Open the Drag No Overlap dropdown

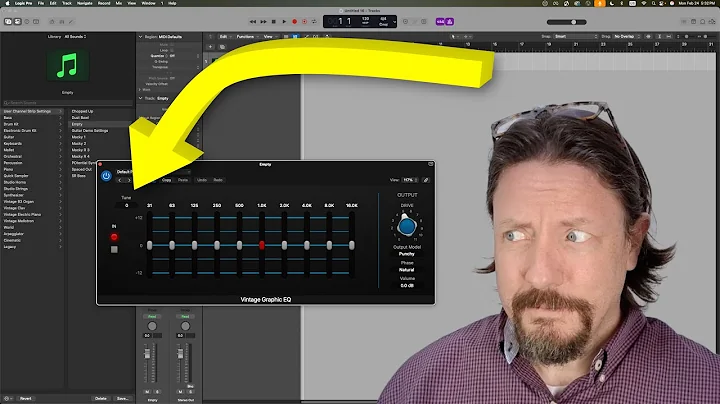(x=627, y=36)
